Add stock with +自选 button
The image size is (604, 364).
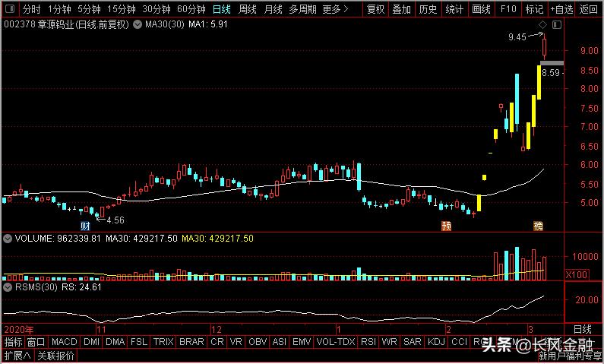[561, 9]
